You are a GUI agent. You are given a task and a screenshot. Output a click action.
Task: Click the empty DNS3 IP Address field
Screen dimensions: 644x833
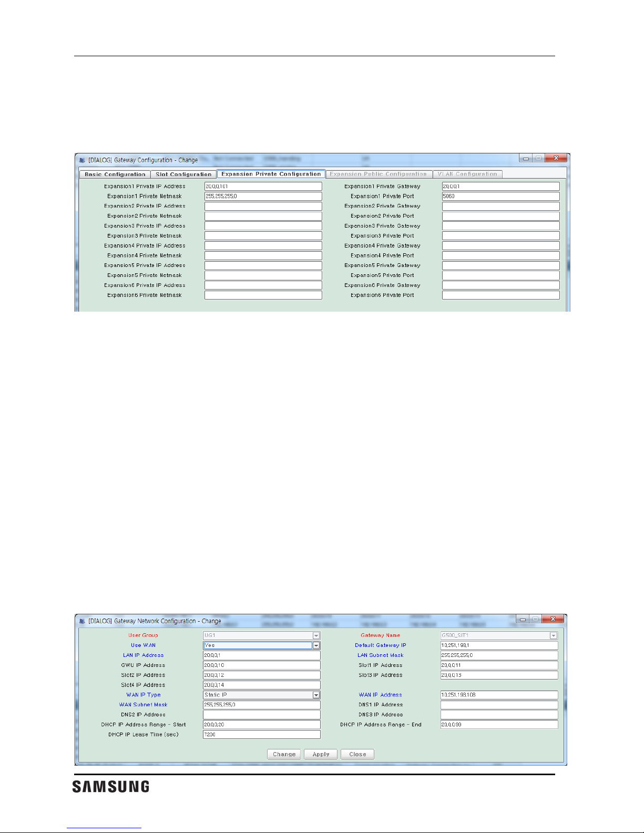pyautogui.click(x=499, y=715)
